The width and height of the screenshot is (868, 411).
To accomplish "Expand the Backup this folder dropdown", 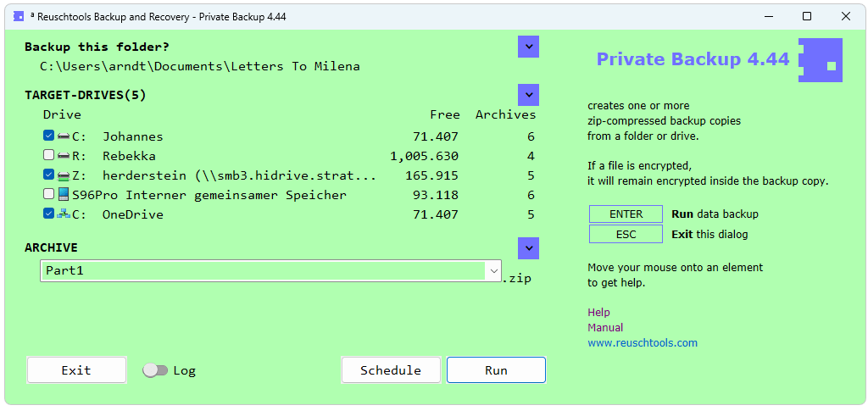I will pos(528,47).
